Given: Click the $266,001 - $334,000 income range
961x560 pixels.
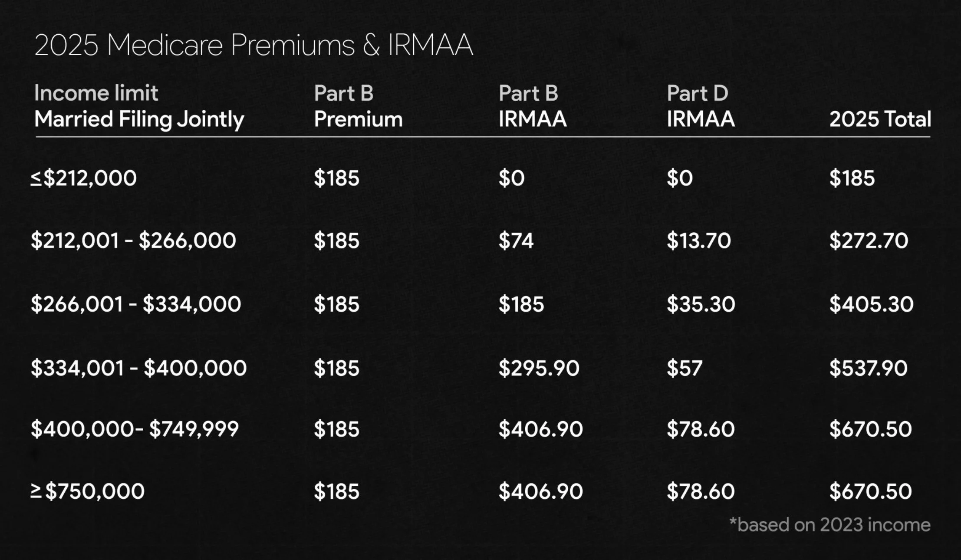Looking at the screenshot, I should click(136, 304).
